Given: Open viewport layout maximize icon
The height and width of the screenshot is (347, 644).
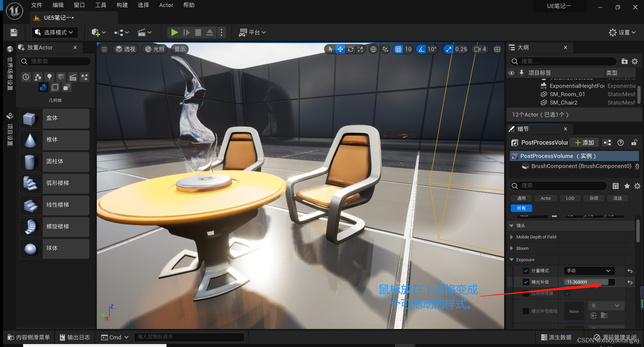Looking at the screenshot, I should (x=497, y=49).
